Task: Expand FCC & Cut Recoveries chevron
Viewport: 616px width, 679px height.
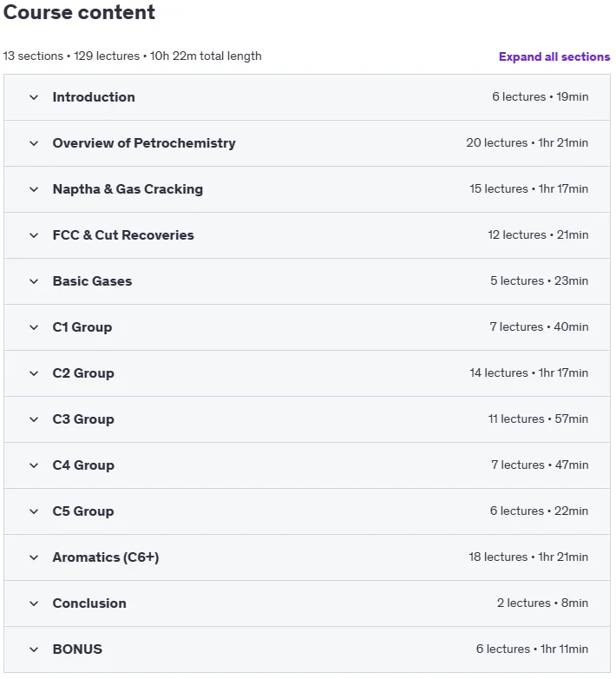Action: 34,235
